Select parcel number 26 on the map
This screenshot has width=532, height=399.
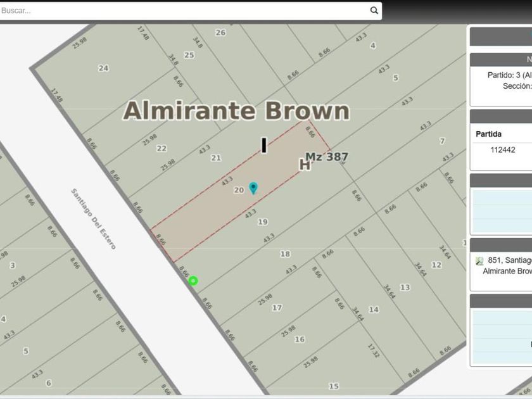point(220,32)
